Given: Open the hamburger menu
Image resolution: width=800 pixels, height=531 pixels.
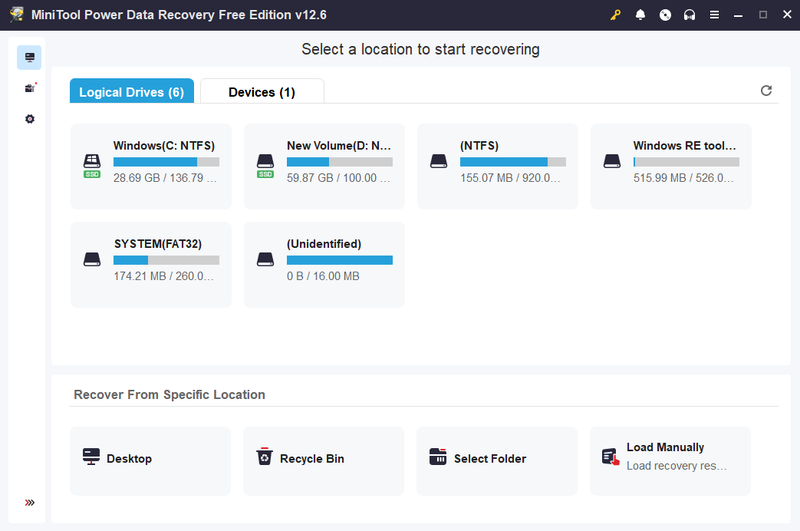Looking at the screenshot, I should pyautogui.click(x=714, y=15).
